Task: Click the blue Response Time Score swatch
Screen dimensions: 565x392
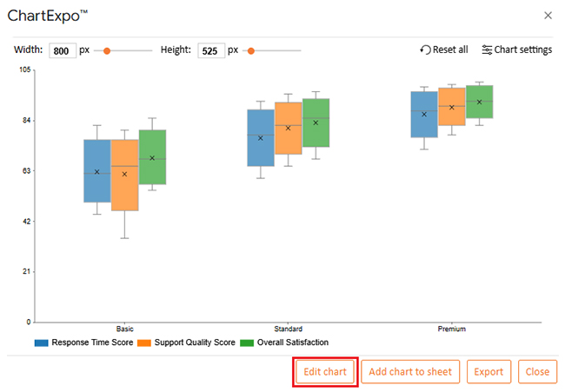Action: tap(41, 343)
